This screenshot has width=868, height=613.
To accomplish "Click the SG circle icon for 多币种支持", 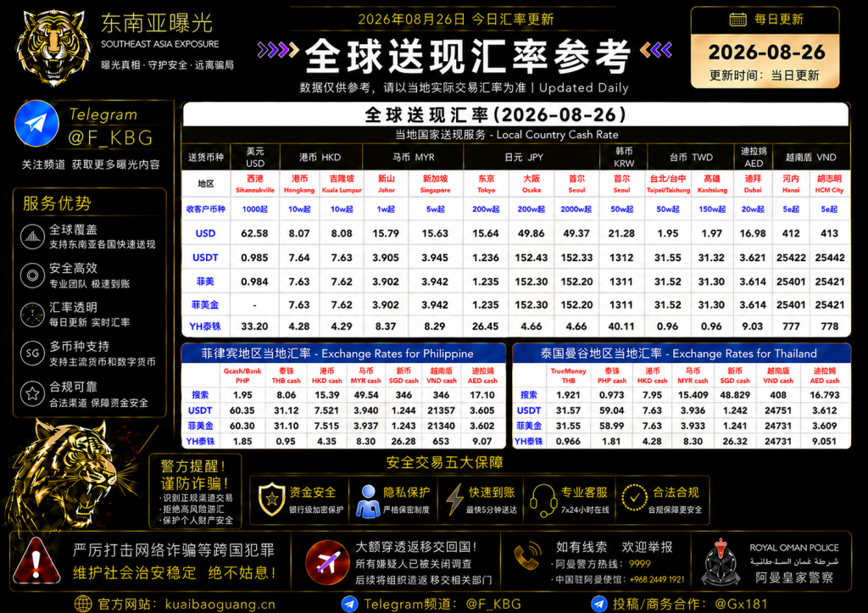I will click(x=33, y=354).
